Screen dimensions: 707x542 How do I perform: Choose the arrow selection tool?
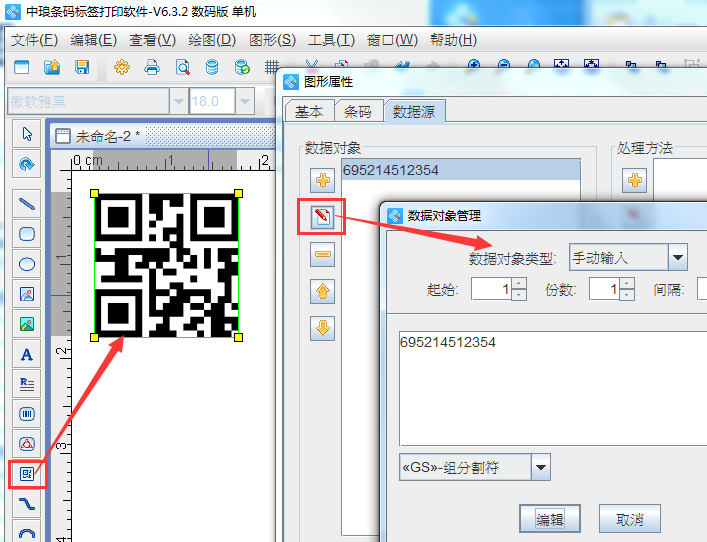[27, 134]
